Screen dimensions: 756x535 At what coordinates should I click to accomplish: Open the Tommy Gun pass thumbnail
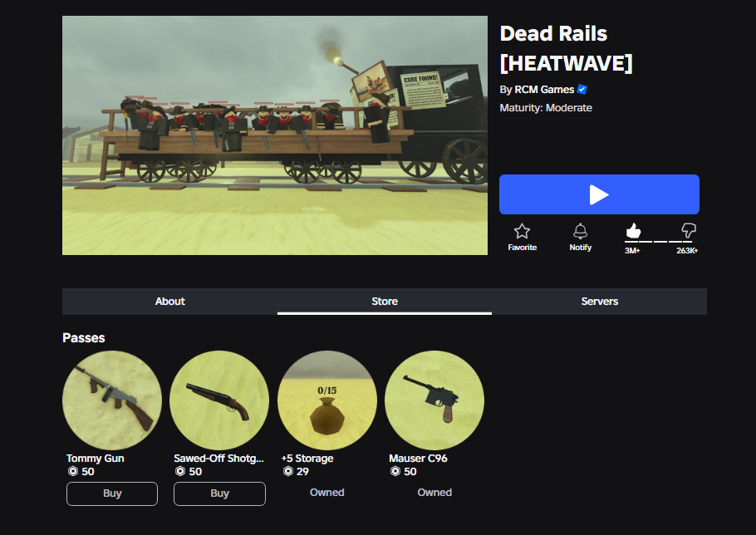pyautogui.click(x=112, y=400)
